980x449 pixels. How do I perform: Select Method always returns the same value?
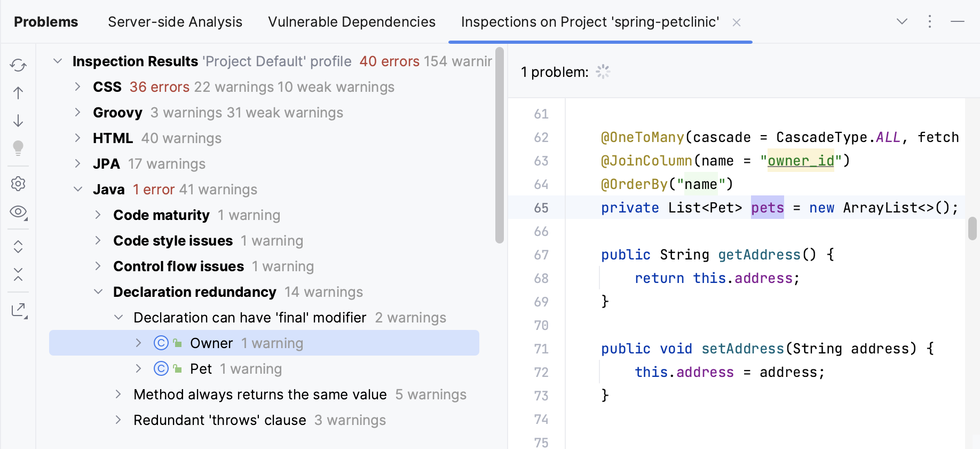click(260, 395)
